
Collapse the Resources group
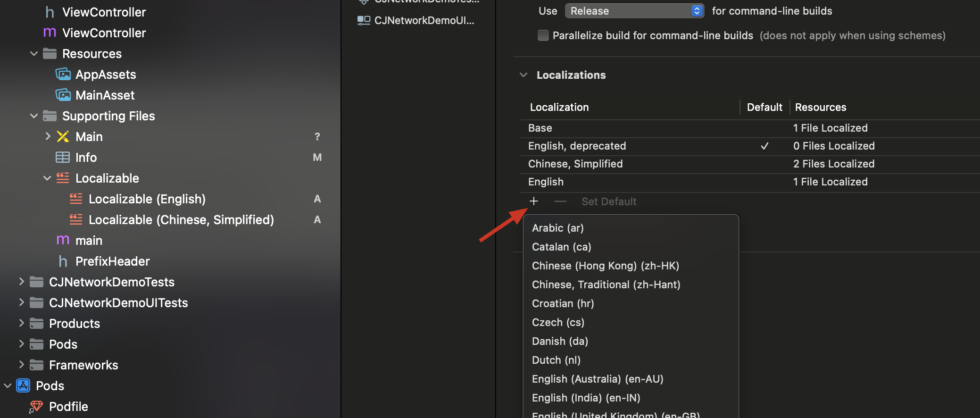click(34, 54)
